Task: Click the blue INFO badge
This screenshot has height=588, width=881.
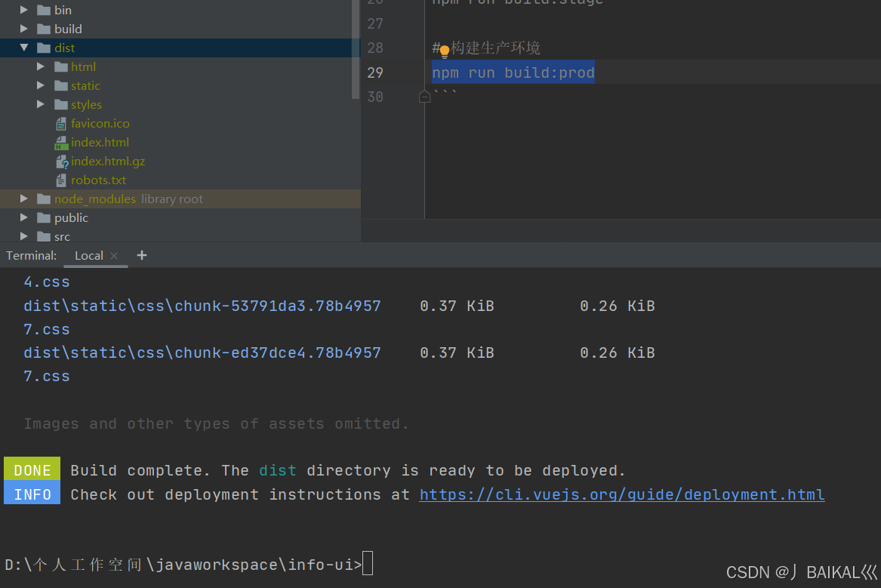Action: coord(32,493)
